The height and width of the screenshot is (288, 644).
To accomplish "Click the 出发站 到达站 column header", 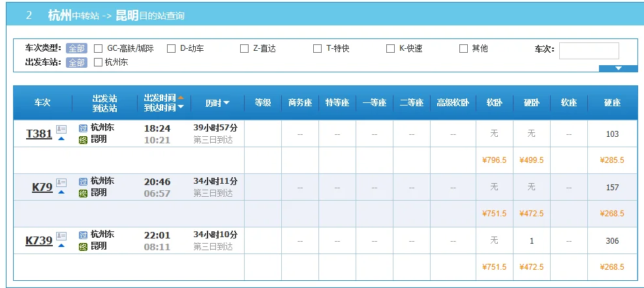I will pos(105,103).
